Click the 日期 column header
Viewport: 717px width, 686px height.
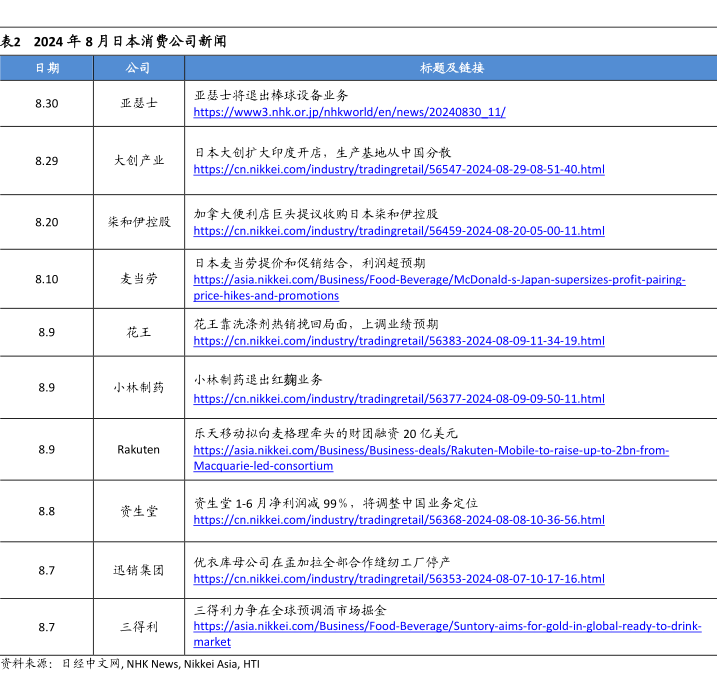tap(47, 68)
